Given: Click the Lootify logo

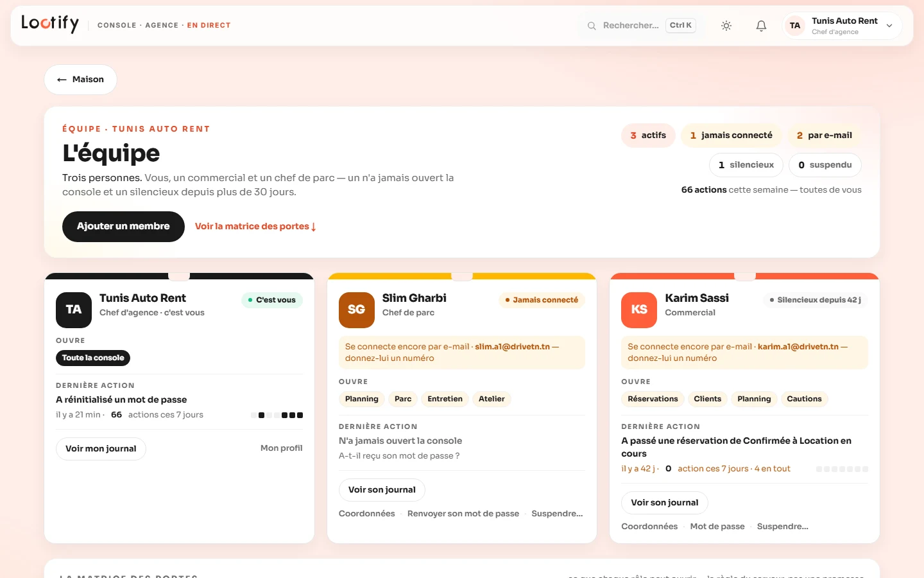Looking at the screenshot, I should (x=50, y=24).
